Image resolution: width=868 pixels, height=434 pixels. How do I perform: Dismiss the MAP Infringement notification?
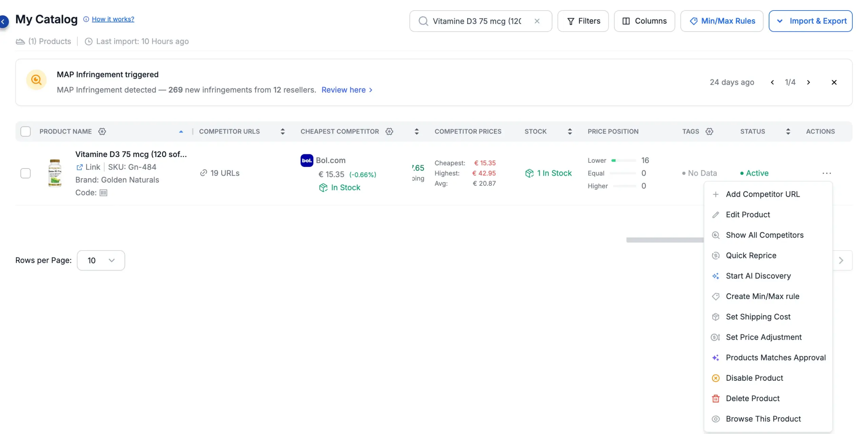(x=834, y=82)
